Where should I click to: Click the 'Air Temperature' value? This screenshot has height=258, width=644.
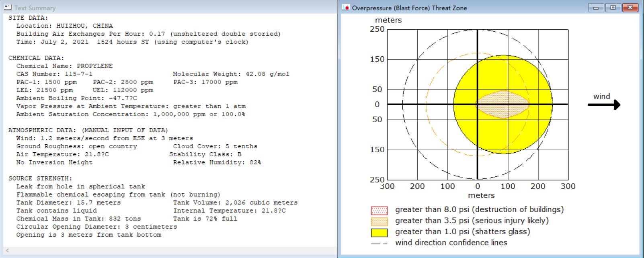tap(63, 154)
